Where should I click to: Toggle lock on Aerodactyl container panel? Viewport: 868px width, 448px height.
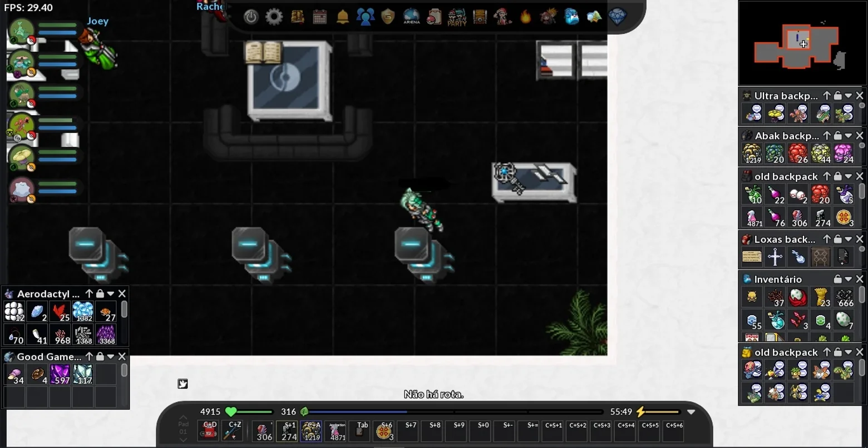[x=100, y=293]
